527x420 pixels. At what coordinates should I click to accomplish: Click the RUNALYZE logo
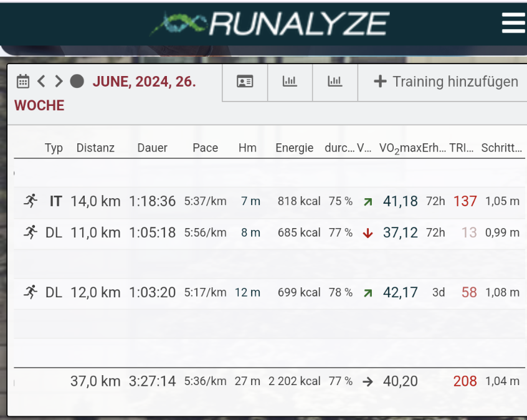(269, 24)
